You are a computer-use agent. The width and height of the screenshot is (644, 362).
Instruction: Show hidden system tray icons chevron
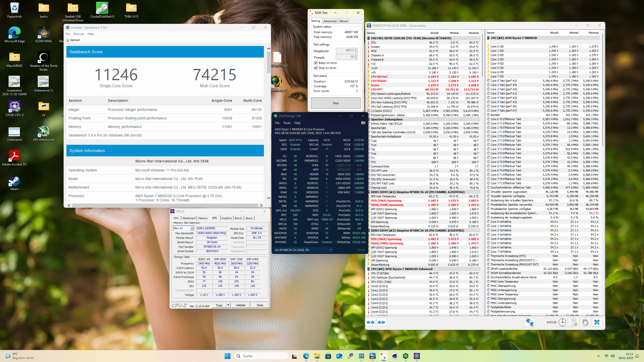(x=598, y=356)
